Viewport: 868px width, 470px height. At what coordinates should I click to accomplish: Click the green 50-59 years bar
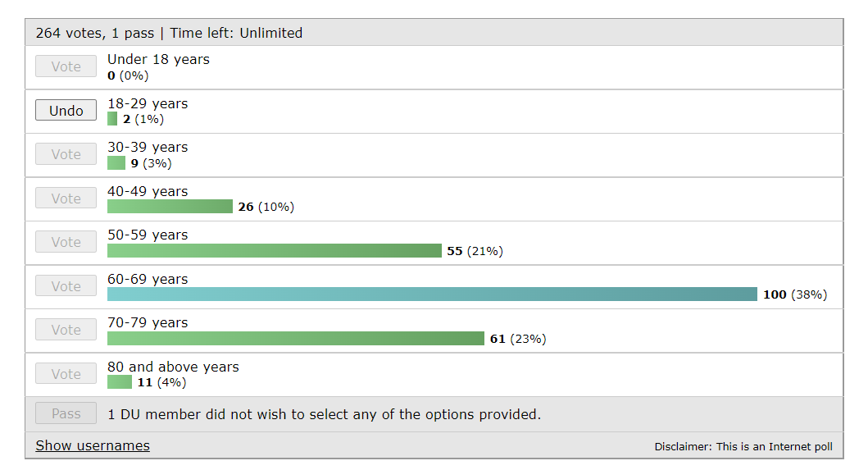(x=274, y=250)
